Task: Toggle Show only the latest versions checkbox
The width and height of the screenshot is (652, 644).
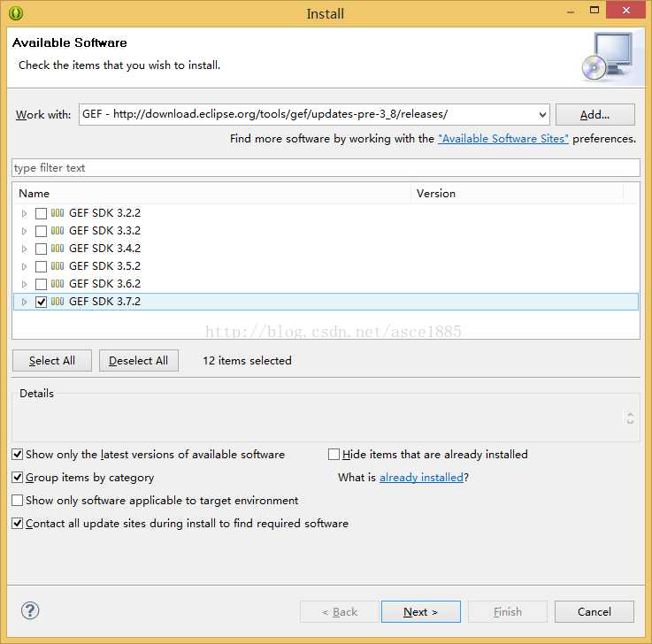Action: (17, 455)
